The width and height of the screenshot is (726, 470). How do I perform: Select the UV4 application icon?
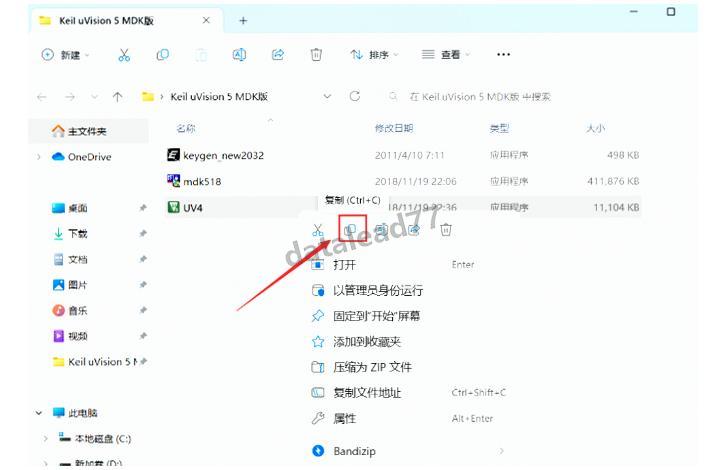tap(173, 207)
